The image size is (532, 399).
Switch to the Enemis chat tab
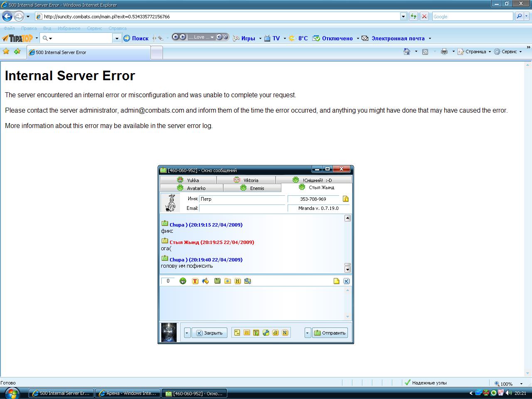tap(252, 188)
